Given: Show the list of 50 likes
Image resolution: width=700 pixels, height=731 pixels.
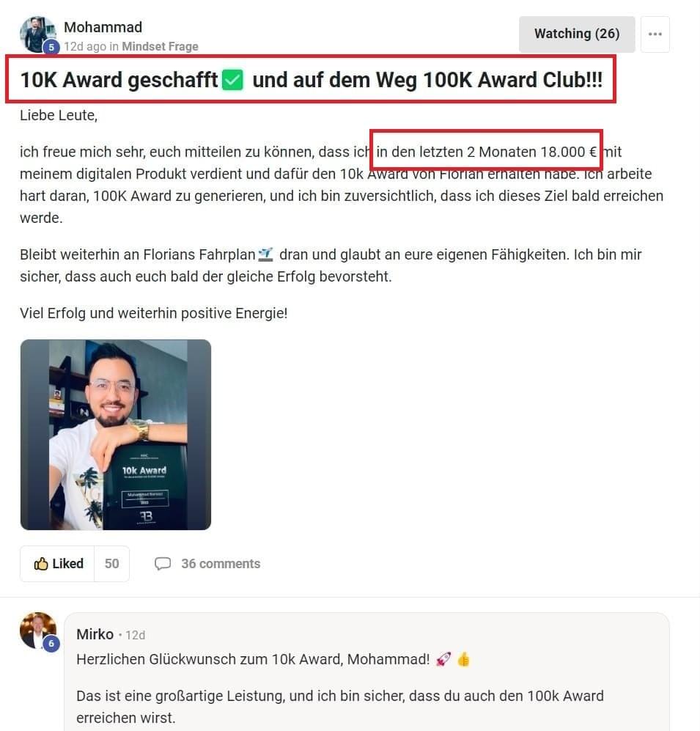Looking at the screenshot, I should pos(112,564).
